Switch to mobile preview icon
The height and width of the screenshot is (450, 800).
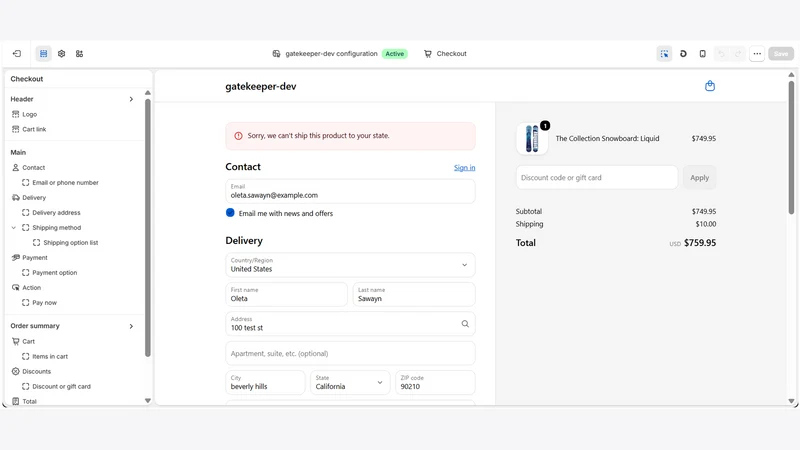(x=703, y=54)
